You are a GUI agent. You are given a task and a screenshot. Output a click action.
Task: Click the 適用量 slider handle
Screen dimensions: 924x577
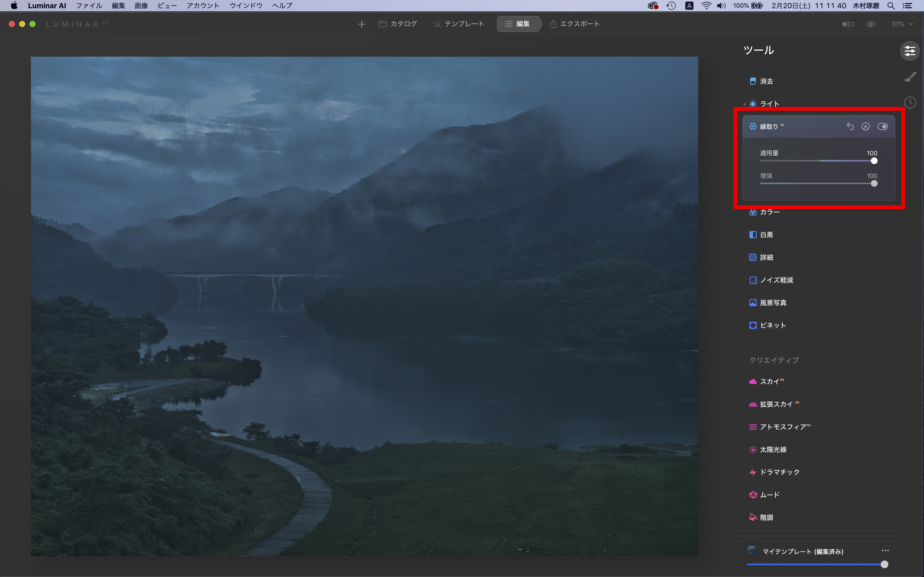pos(874,161)
